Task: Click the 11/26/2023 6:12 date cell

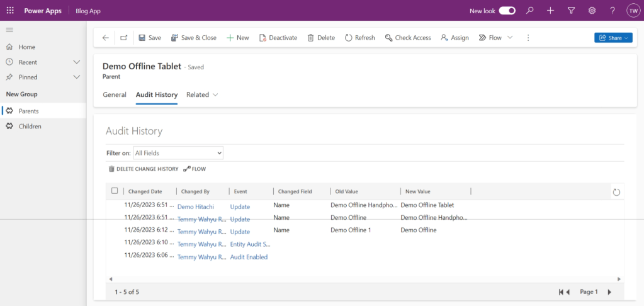Action: click(x=149, y=230)
